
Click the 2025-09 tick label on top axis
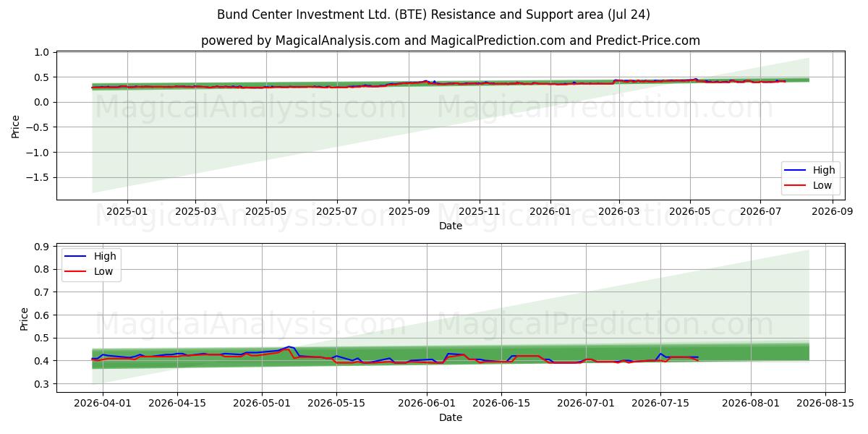point(409,212)
